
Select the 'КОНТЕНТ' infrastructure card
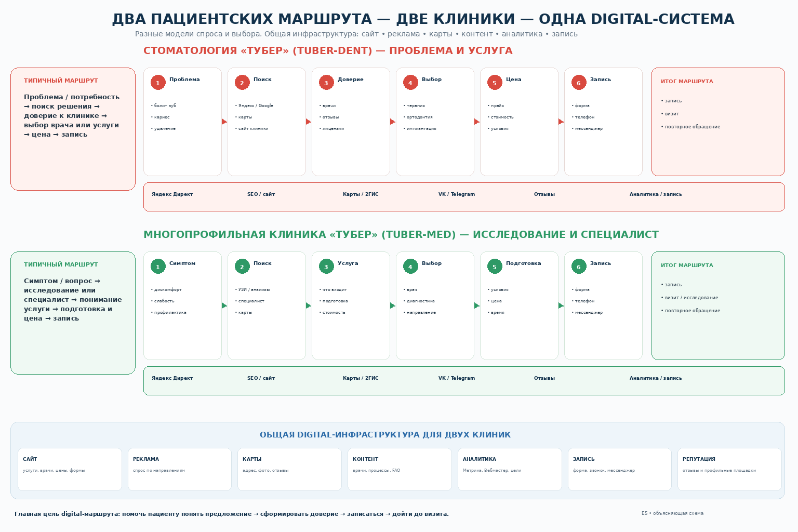pyautogui.click(x=400, y=469)
